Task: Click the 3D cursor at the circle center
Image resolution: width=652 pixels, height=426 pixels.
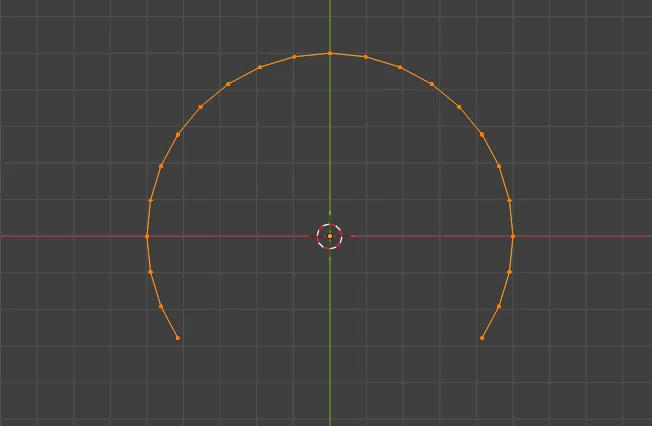Action: click(330, 236)
